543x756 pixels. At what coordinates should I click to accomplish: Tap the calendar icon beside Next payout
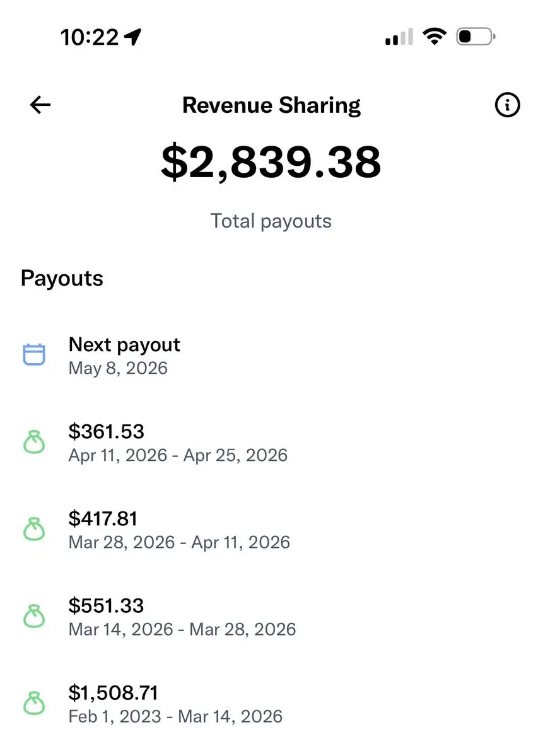tap(35, 355)
